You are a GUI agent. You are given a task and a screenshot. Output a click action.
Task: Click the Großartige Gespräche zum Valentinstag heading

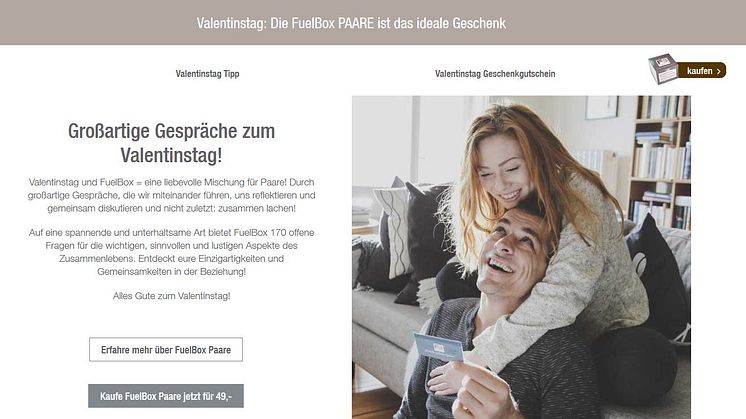click(x=171, y=143)
